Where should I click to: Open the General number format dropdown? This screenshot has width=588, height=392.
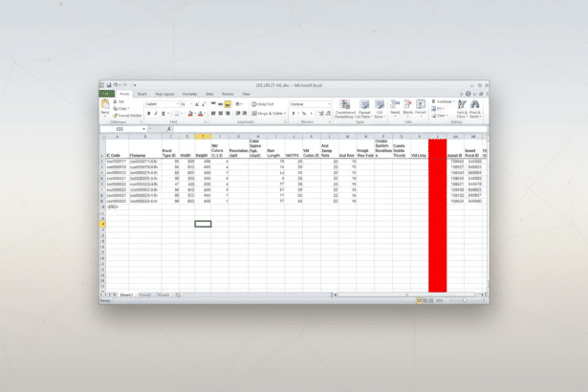[x=329, y=104]
